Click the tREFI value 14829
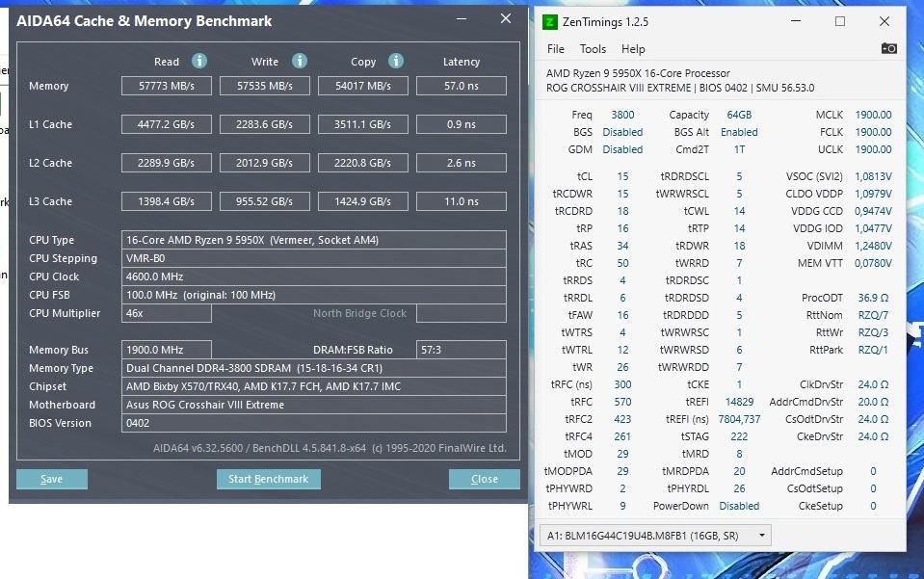The height and width of the screenshot is (579, 924). tap(739, 402)
